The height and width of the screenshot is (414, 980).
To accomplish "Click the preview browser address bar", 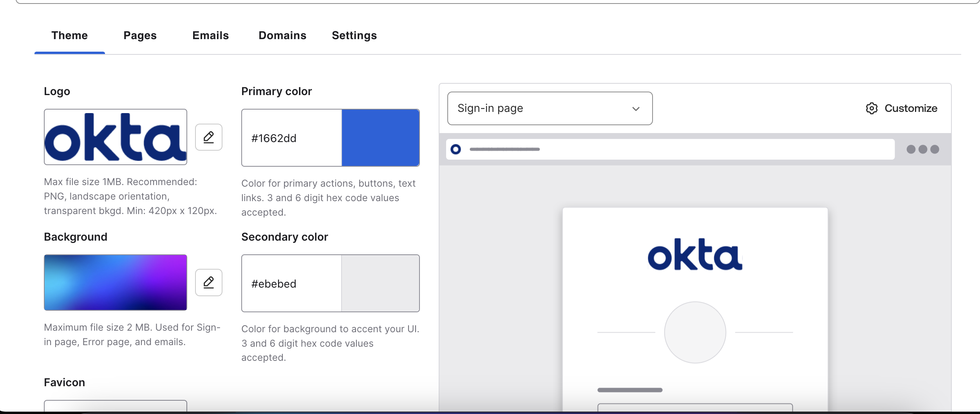I will 670,149.
